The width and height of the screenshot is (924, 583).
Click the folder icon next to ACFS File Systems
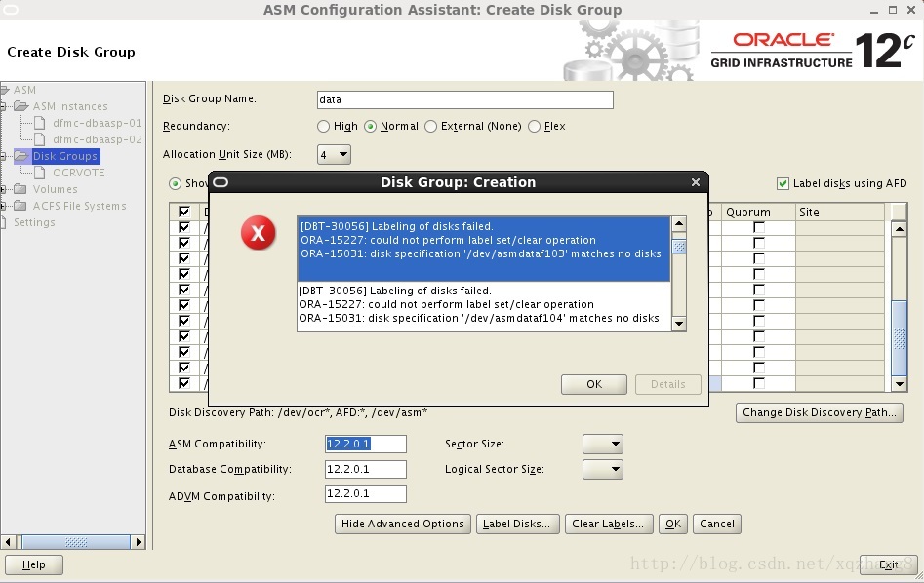pos(20,206)
